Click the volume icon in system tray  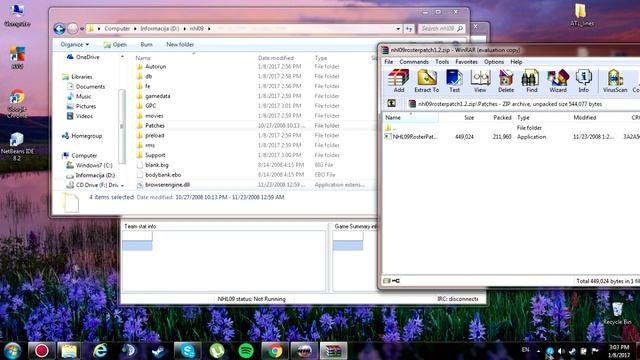[x=561, y=351]
